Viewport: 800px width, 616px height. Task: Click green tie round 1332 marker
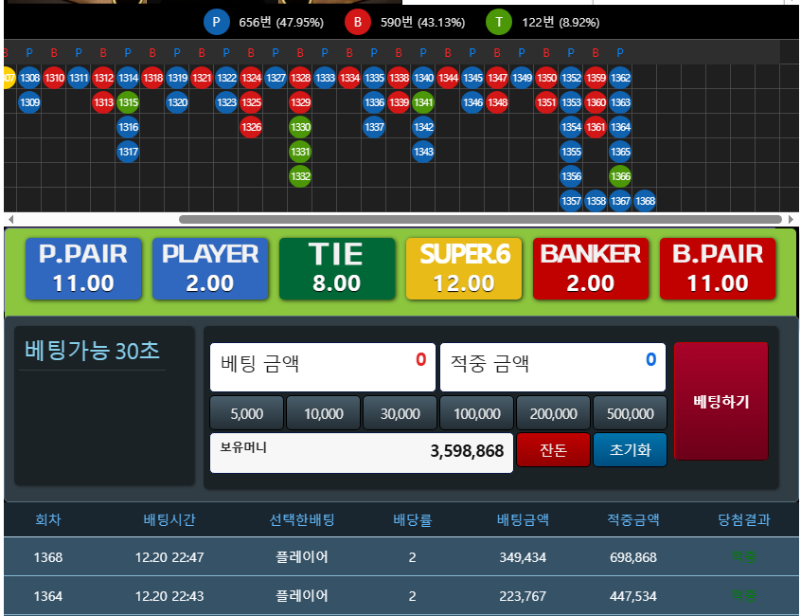[300, 176]
